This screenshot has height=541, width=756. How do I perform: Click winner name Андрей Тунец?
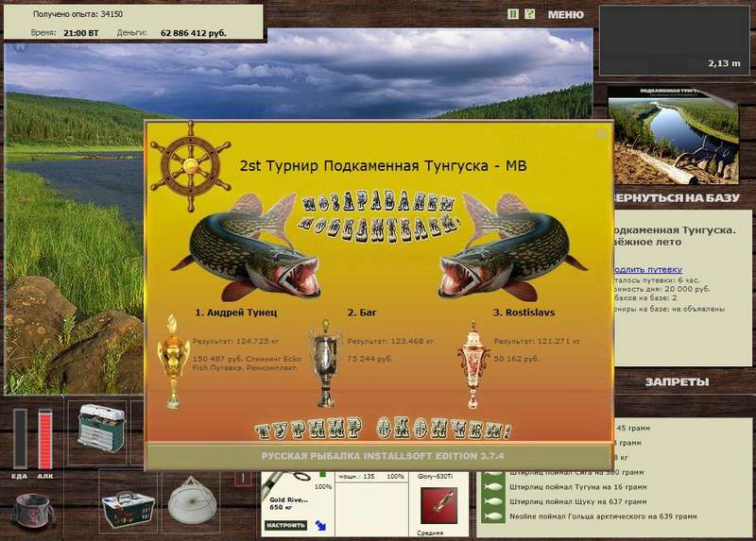pos(235,313)
